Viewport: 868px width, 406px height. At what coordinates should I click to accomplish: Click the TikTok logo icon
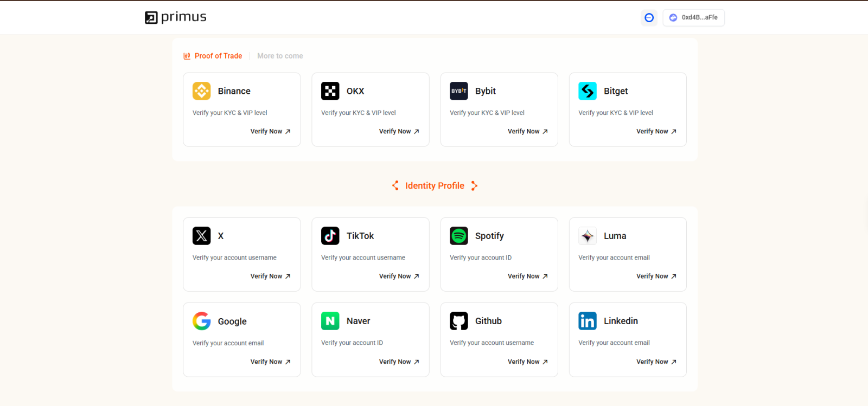(x=330, y=236)
